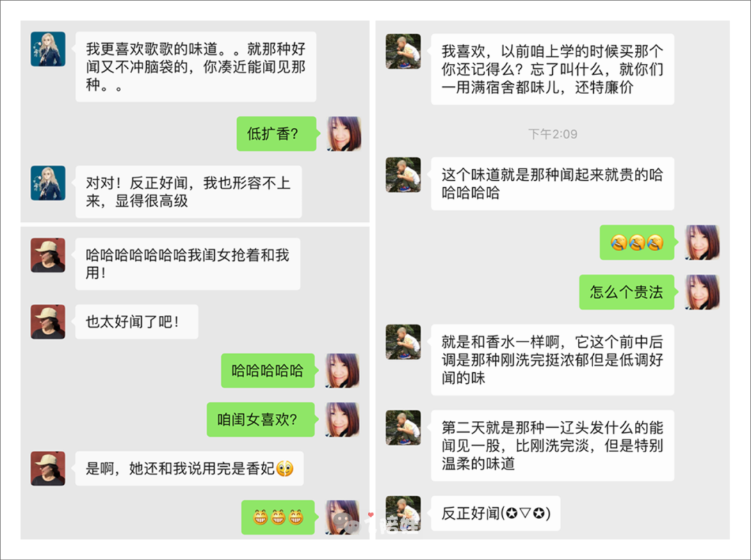Screen dimensions: 751x560
Task: Select the green bubble 怎么个贵法
Action: pyautogui.click(x=628, y=291)
